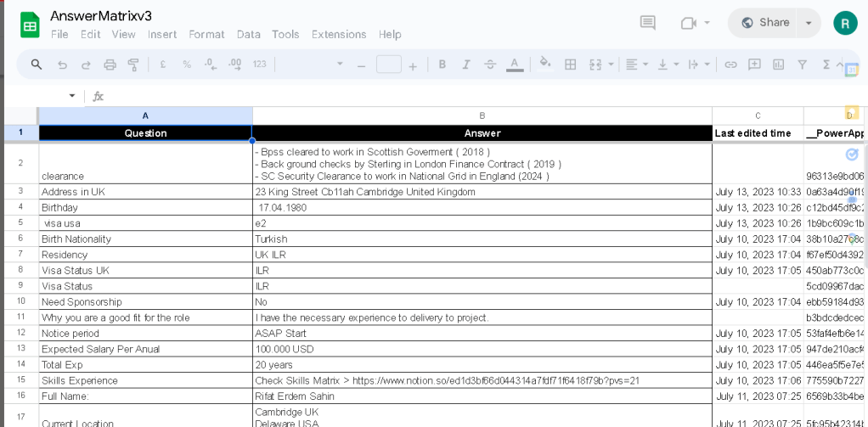Activate the paint format tool
Image resolution: width=868 pixels, height=427 pixels.
tap(133, 65)
